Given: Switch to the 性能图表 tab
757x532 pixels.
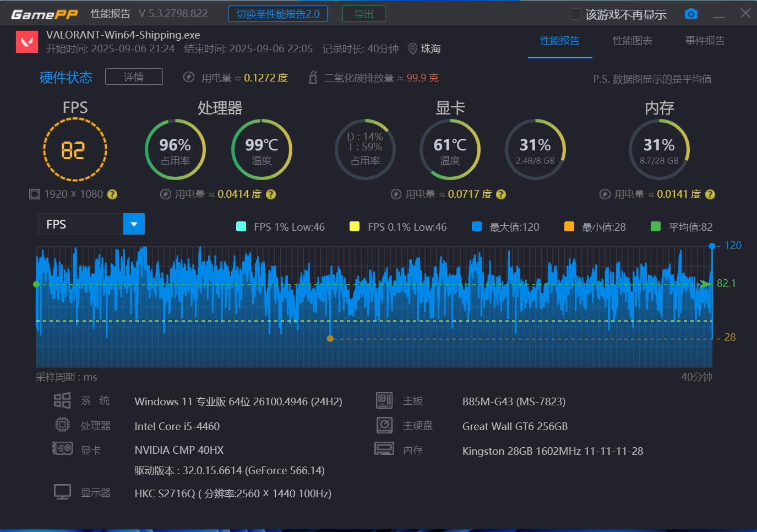Looking at the screenshot, I should [x=633, y=41].
